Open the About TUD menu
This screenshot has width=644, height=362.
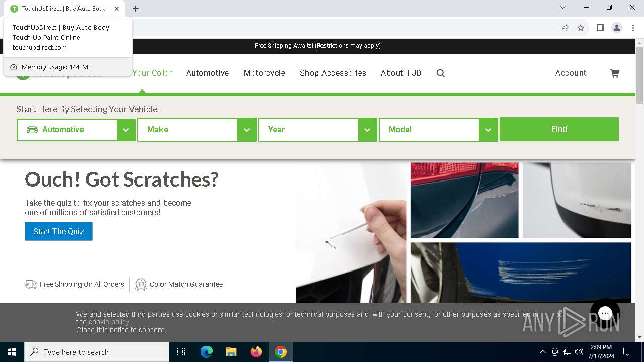coord(401,73)
